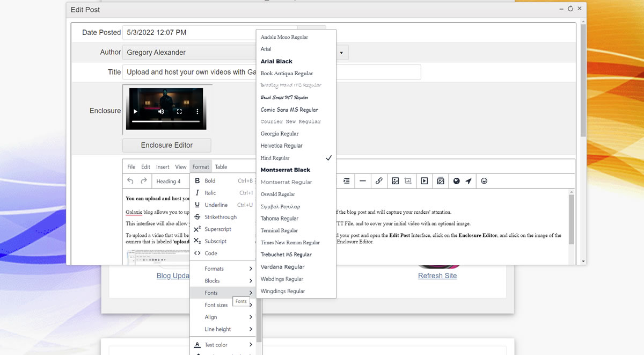Apply Underline from the Format menu
Image resolution: width=644 pixels, height=355 pixels.
coord(223,205)
